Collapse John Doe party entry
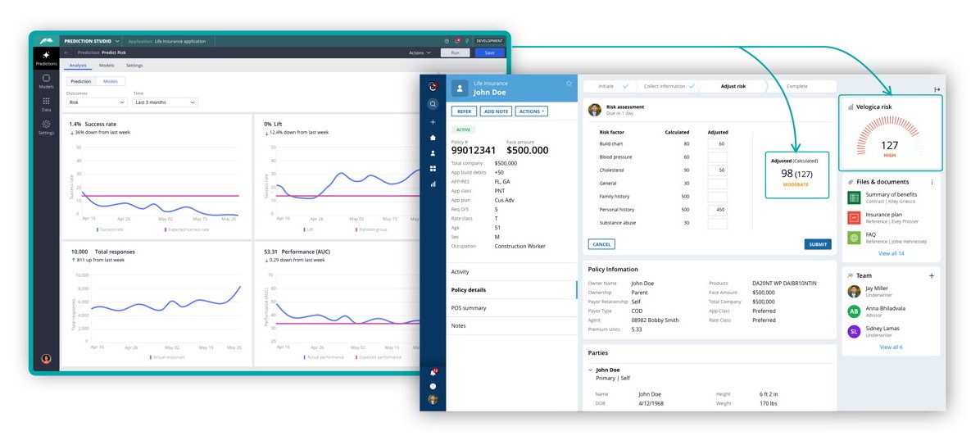This screenshot has width=980, height=445. point(590,370)
